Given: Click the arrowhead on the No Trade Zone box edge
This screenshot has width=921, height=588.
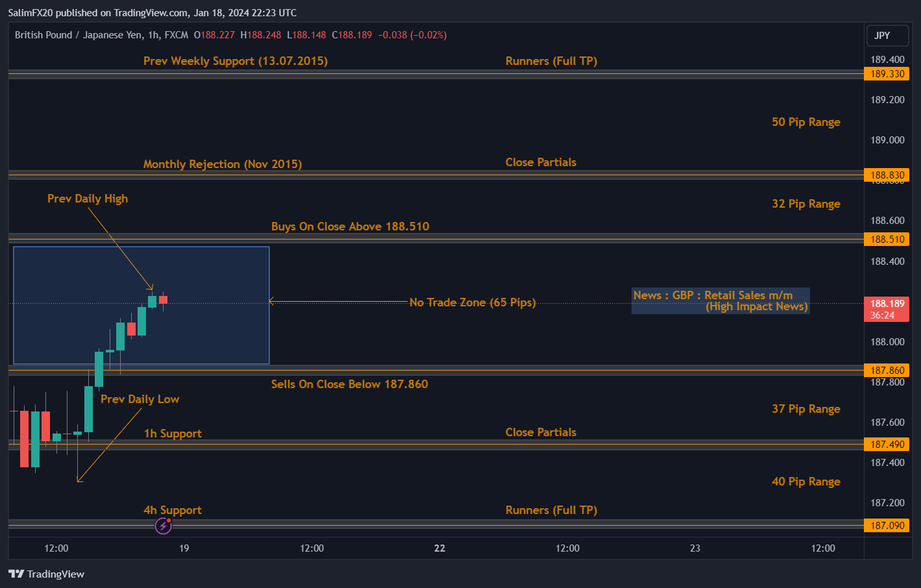Looking at the screenshot, I should point(272,301).
